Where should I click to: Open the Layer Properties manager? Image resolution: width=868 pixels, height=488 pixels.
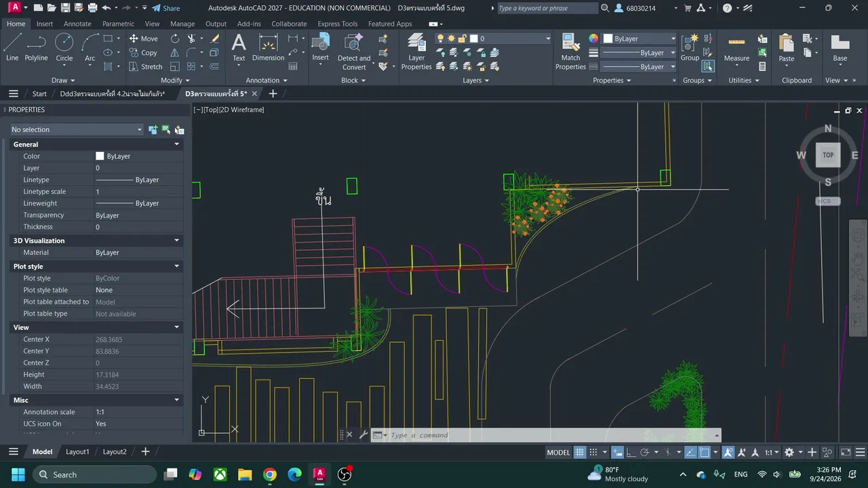(416, 52)
